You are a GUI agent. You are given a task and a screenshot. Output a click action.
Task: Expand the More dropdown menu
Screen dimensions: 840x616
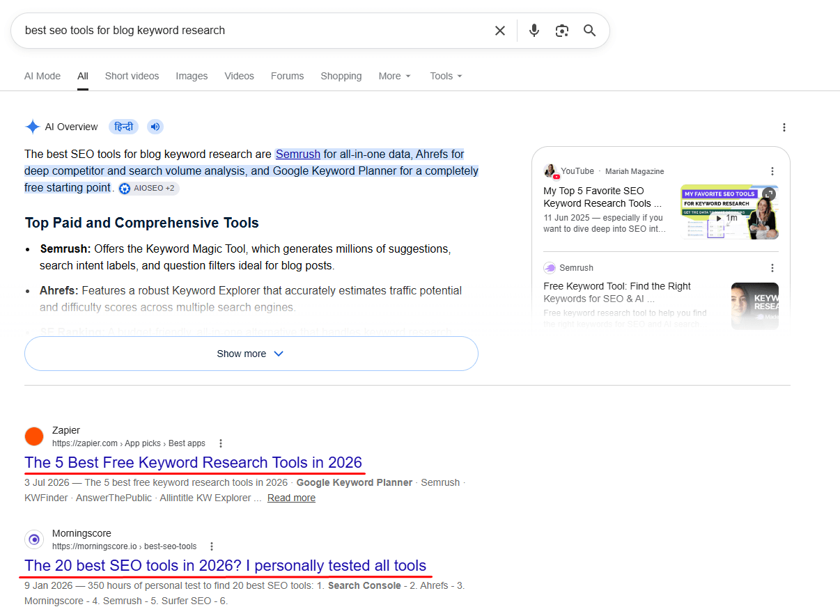[x=395, y=76]
